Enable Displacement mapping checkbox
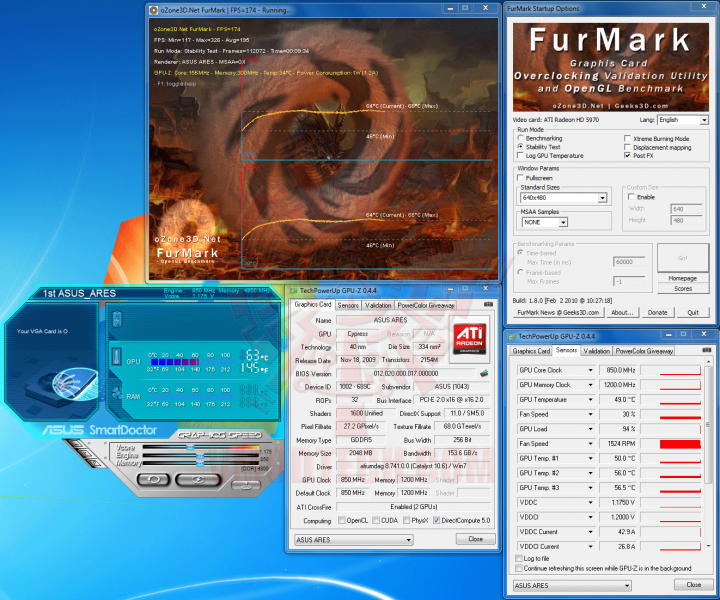720x600 pixels. coord(627,147)
